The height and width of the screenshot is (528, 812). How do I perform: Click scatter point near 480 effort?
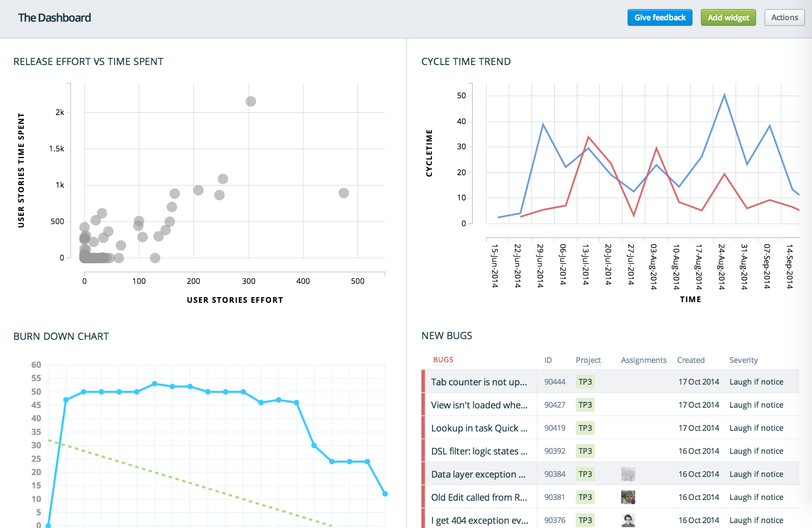pos(344,193)
